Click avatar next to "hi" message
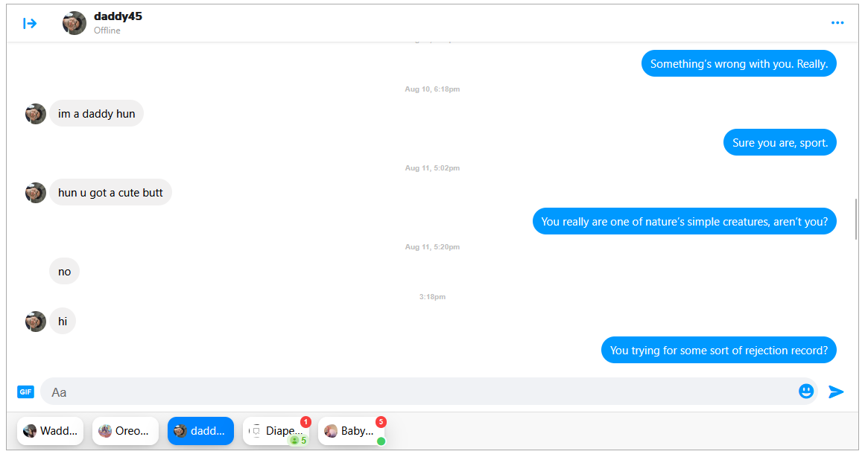This screenshot has height=460, width=868. (x=36, y=322)
